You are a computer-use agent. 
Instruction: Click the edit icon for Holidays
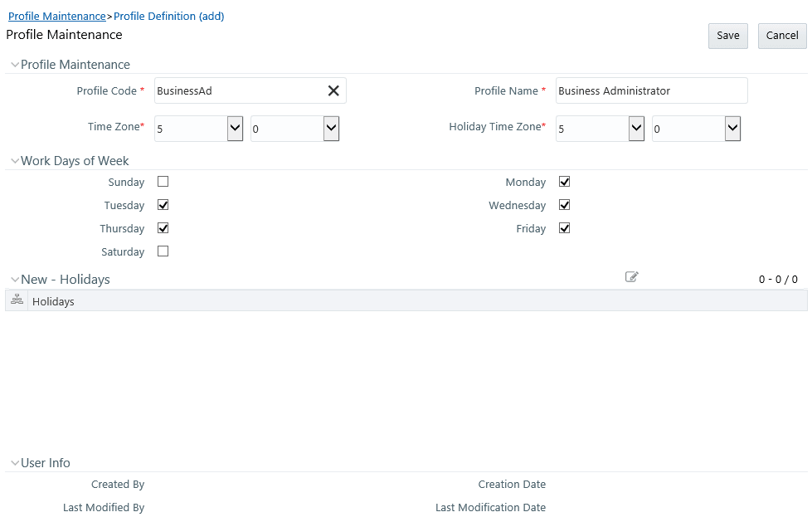(x=632, y=277)
